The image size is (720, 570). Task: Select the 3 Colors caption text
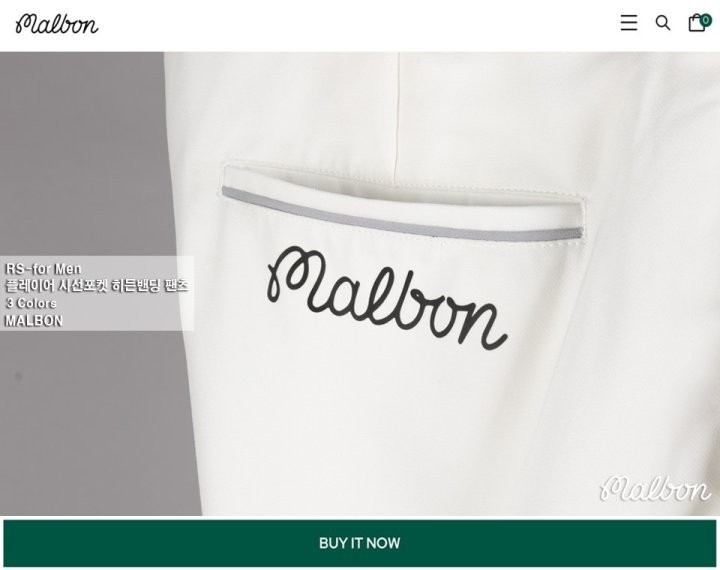[x=31, y=303]
